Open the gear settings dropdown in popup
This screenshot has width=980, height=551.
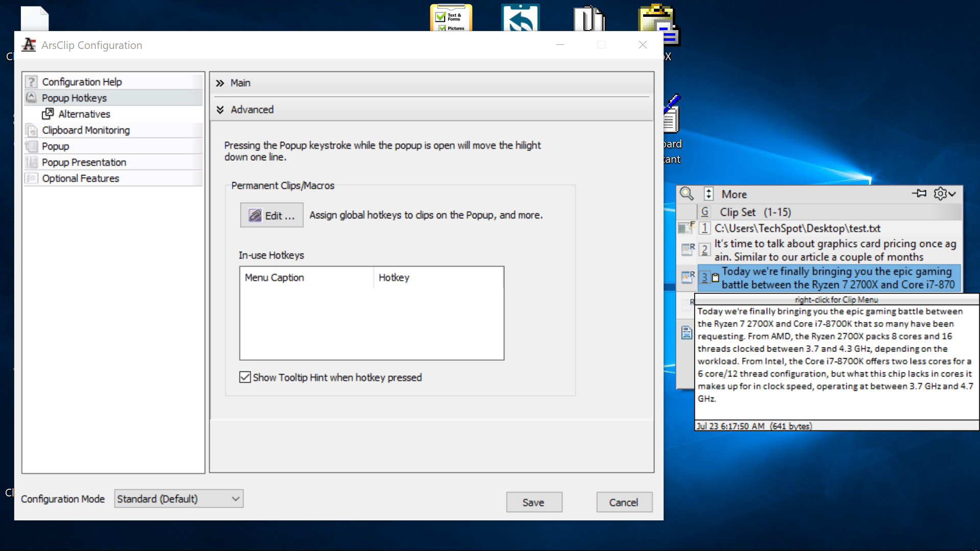pos(944,194)
